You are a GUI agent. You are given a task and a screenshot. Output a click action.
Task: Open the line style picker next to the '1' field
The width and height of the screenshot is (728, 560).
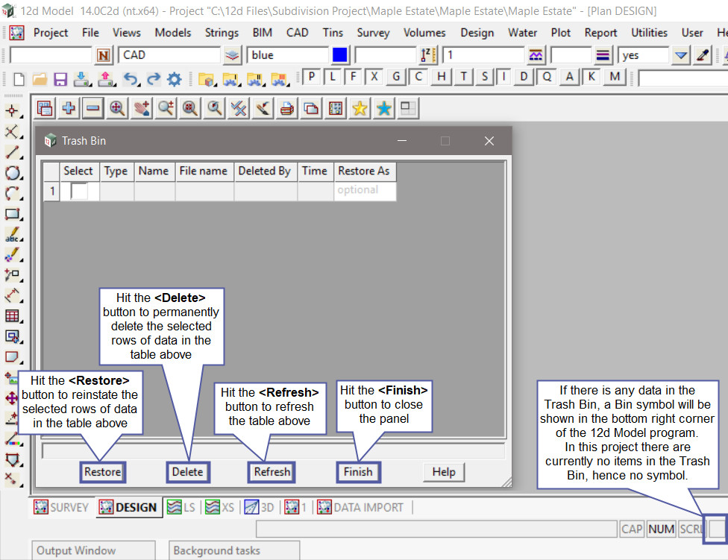[x=536, y=55]
